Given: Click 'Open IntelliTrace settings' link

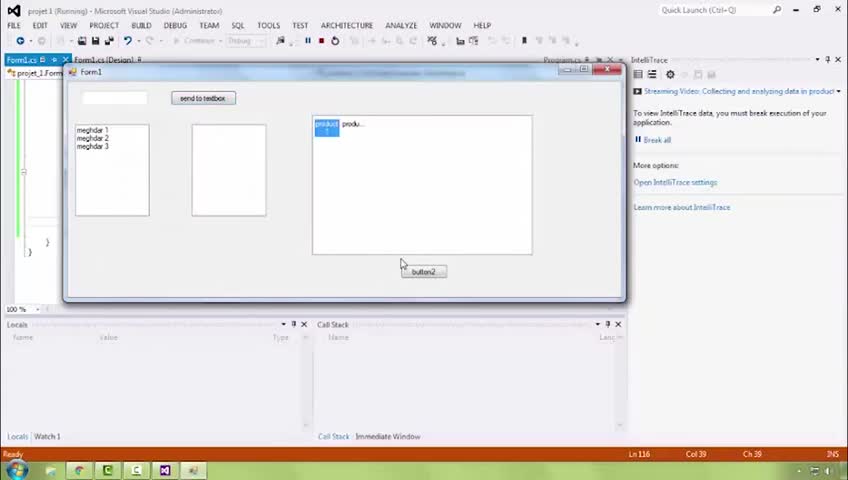Looking at the screenshot, I should pos(675,183).
